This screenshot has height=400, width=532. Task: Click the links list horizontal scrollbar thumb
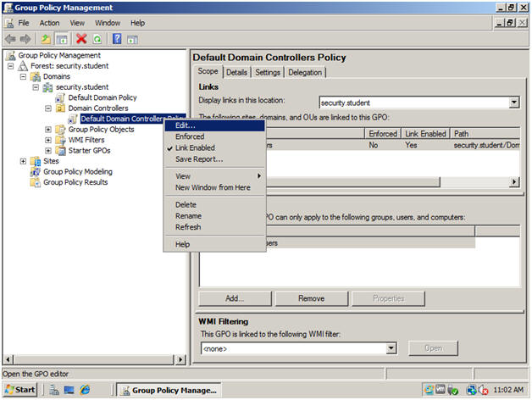pyautogui.click(x=353, y=182)
